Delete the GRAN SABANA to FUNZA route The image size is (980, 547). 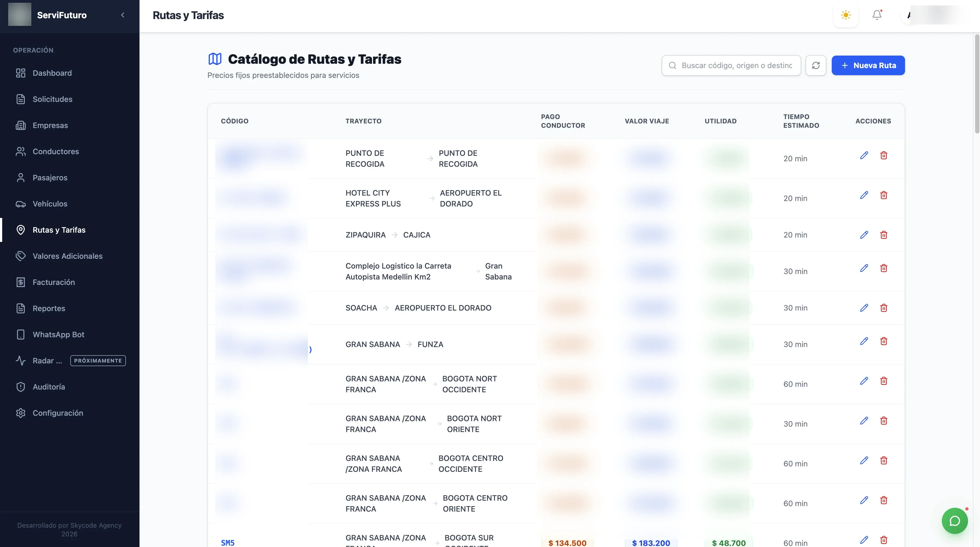click(884, 341)
